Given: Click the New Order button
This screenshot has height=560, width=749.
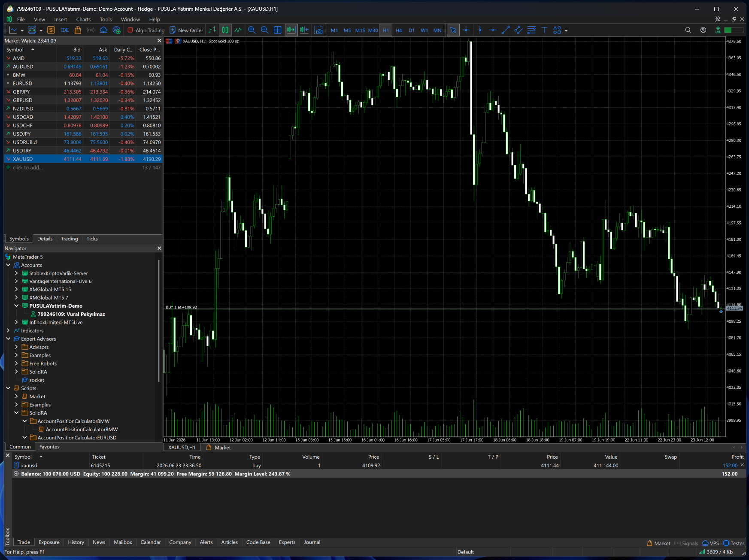Looking at the screenshot, I should tap(187, 30).
